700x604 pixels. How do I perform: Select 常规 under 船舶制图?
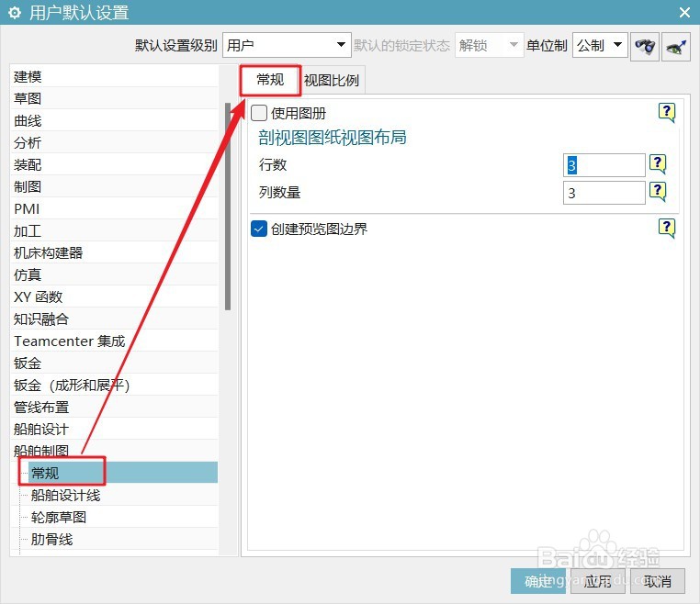click(x=123, y=473)
